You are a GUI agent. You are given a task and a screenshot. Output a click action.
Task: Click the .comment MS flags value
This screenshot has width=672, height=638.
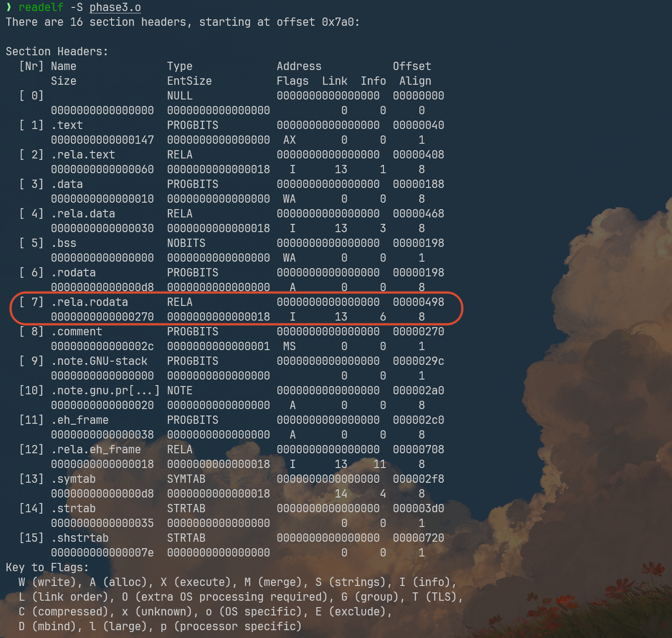[289, 346]
